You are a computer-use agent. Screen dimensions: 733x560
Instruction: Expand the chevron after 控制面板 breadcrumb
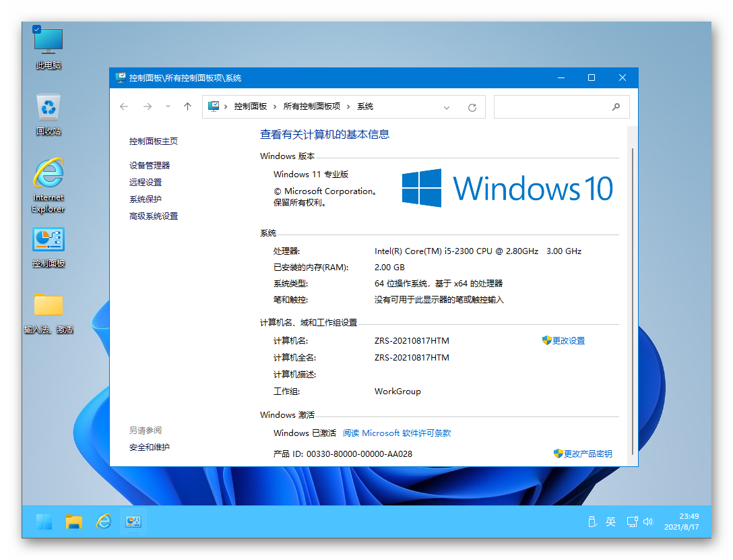click(x=275, y=107)
